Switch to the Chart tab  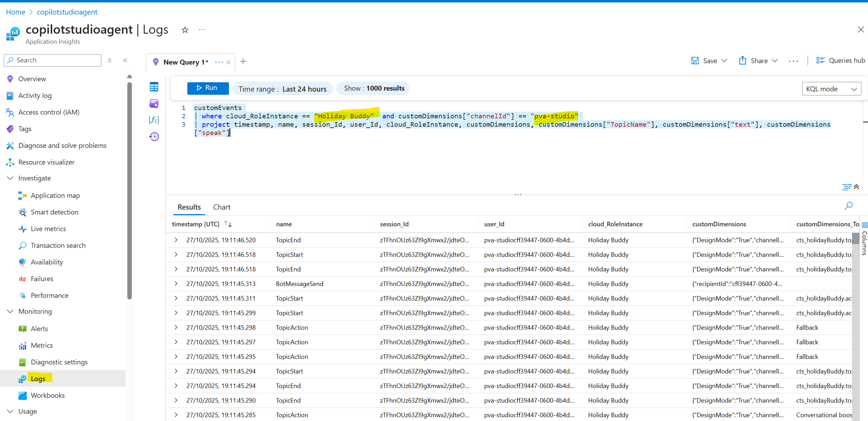[x=221, y=207]
